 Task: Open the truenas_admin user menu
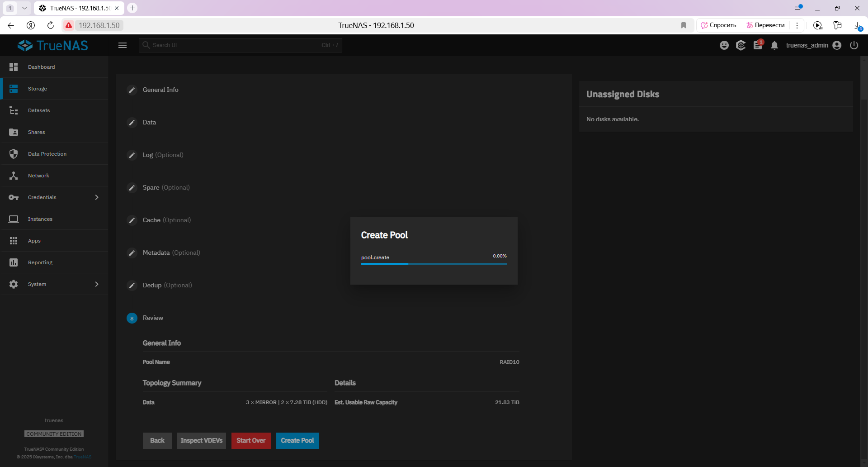coord(813,45)
